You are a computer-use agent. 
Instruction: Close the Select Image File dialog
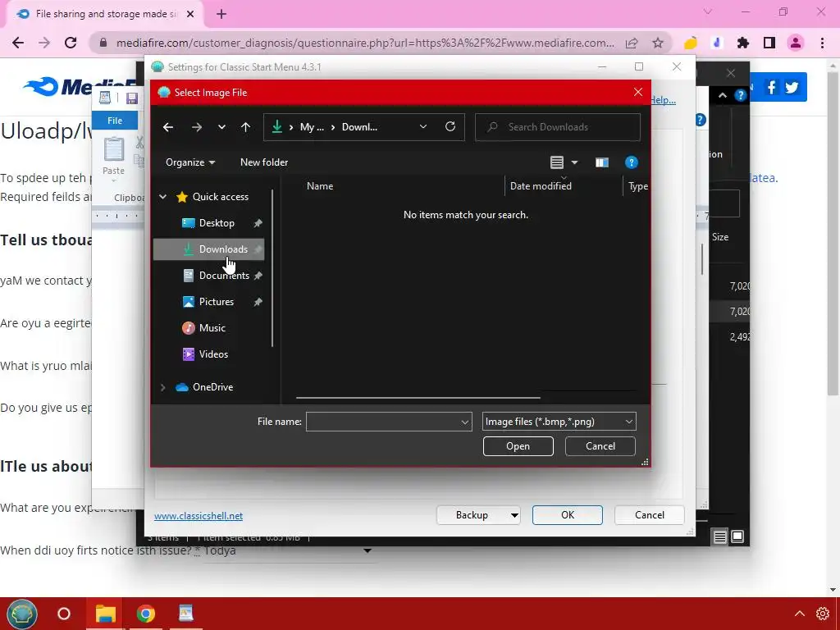point(637,92)
